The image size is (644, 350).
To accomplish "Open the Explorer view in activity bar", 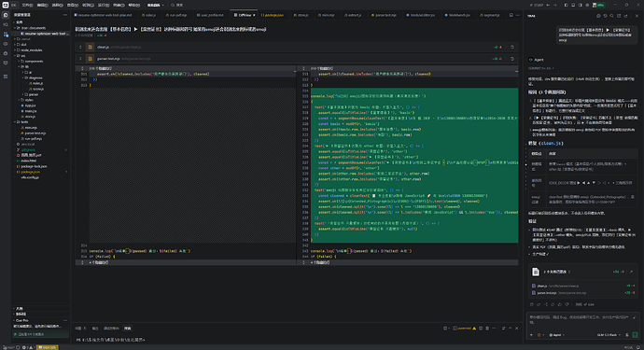I will (6, 15).
